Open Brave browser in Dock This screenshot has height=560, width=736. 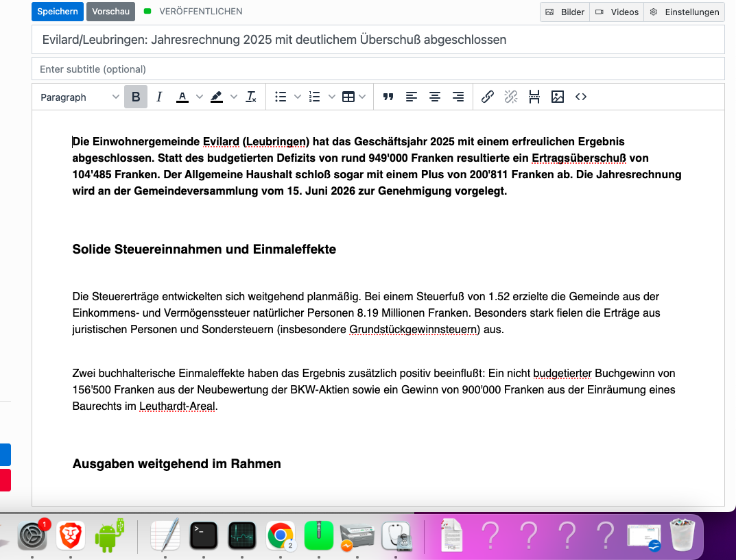tap(71, 535)
